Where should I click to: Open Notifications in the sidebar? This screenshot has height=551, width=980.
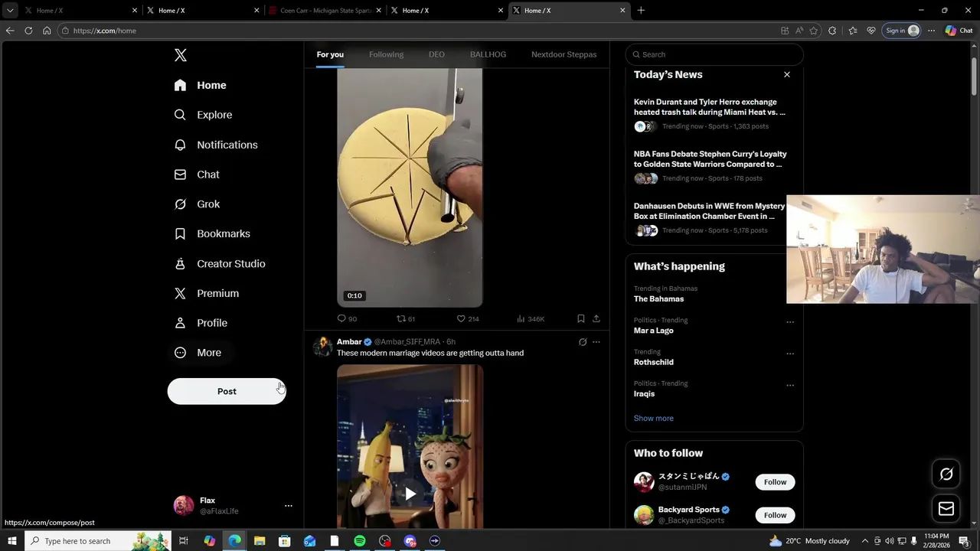pos(216,145)
